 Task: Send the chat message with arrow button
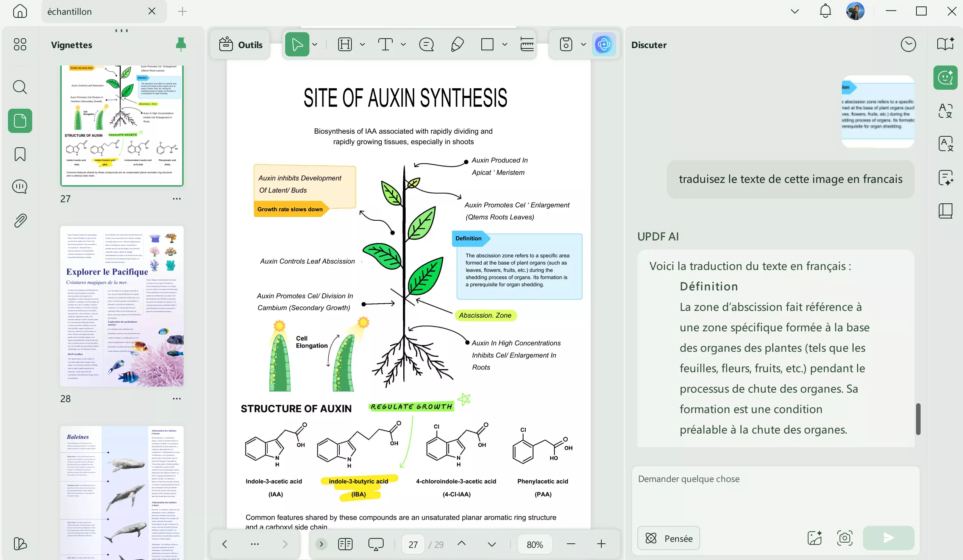point(888,538)
